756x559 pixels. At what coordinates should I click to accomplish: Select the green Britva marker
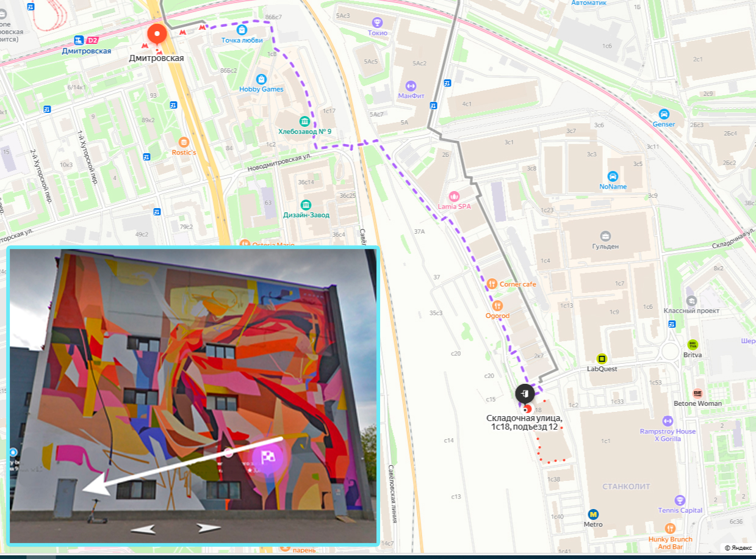[x=692, y=344]
